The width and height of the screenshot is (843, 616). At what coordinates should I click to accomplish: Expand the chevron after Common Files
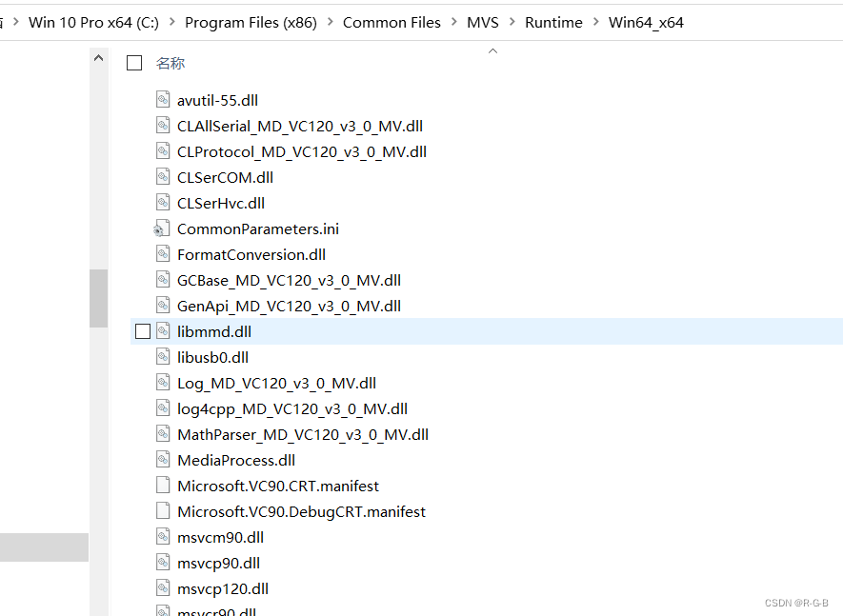(454, 22)
